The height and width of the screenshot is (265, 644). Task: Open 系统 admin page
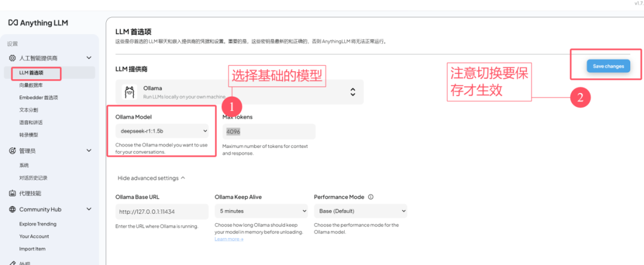coord(24,165)
